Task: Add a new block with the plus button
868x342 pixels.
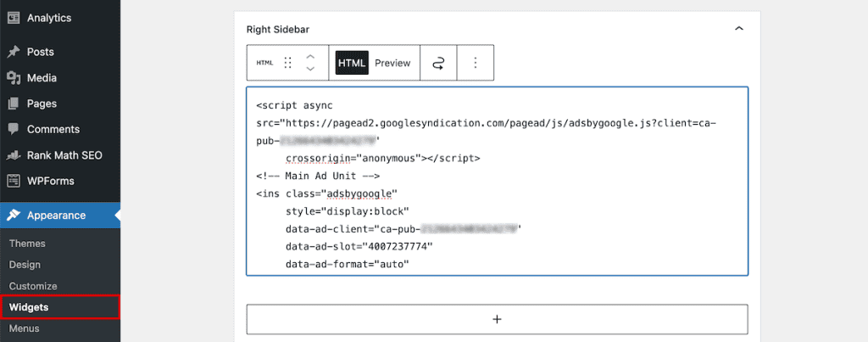Action: 497,319
